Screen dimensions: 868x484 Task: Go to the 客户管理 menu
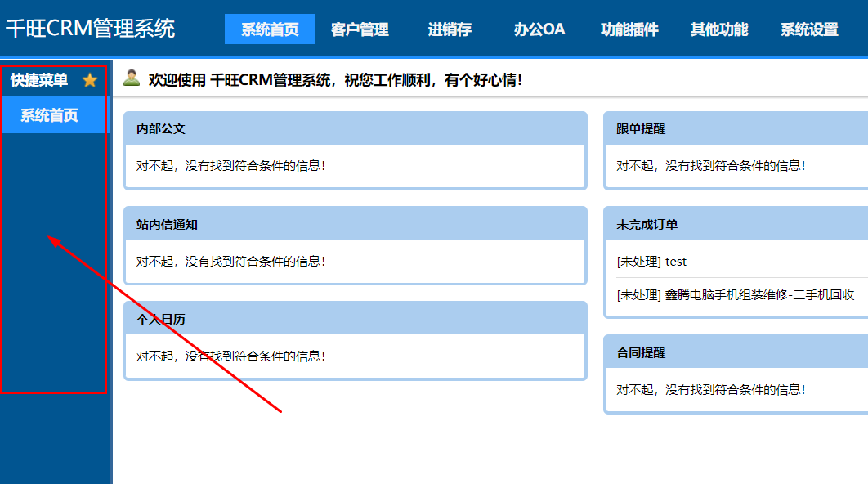coord(360,29)
